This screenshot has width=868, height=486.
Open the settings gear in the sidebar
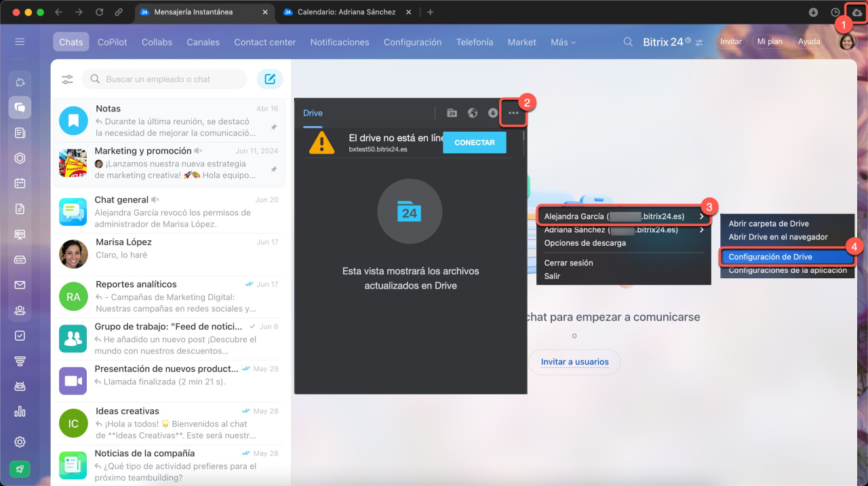(x=20, y=442)
